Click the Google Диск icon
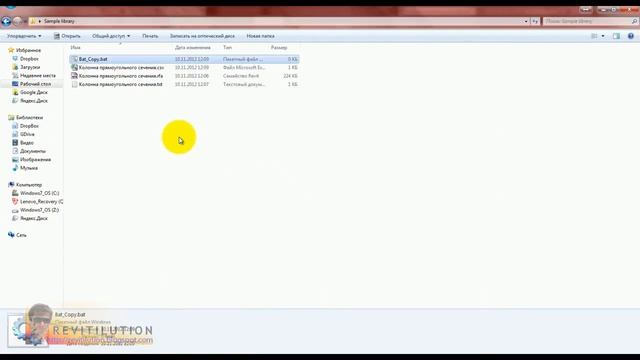640x360 pixels. [x=15, y=92]
